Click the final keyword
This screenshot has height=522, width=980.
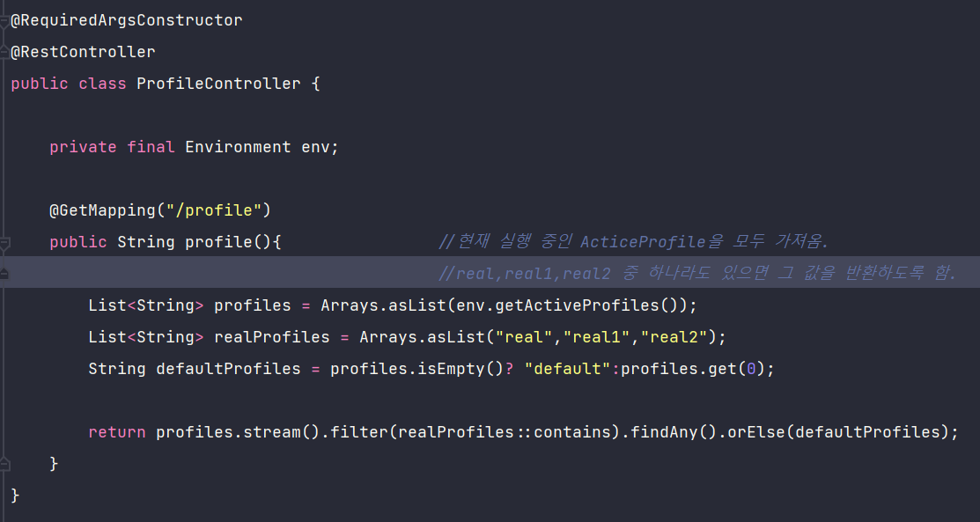click(151, 147)
